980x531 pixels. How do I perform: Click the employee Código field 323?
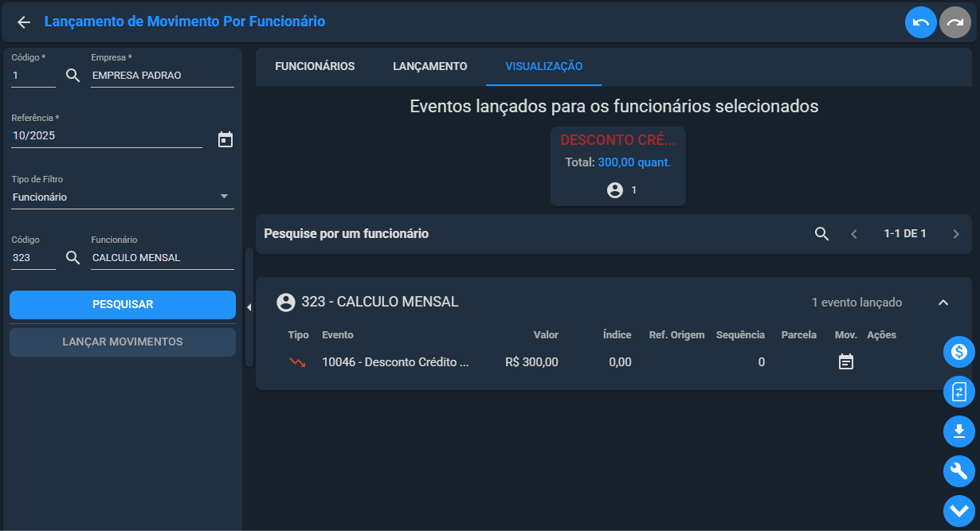point(33,257)
